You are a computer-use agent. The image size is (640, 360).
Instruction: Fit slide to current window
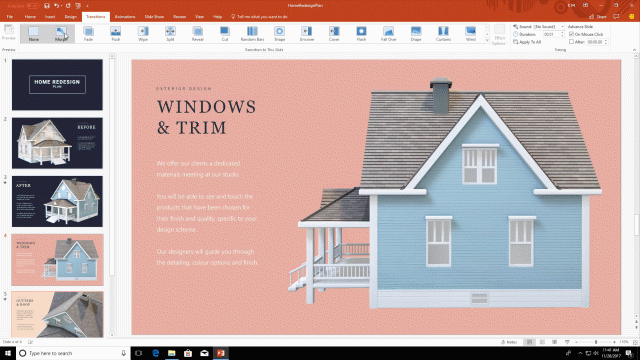635,342
